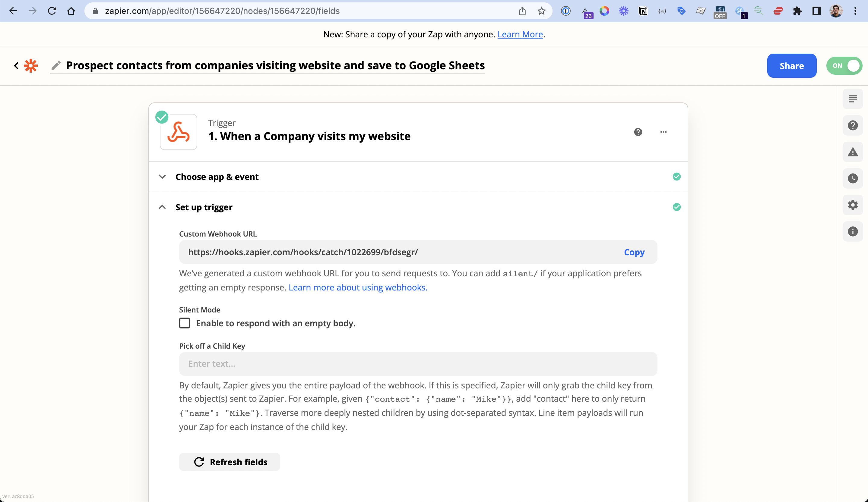Click the purple starburst extension icon
Viewport: 868px width, 502px height.
[x=623, y=11]
